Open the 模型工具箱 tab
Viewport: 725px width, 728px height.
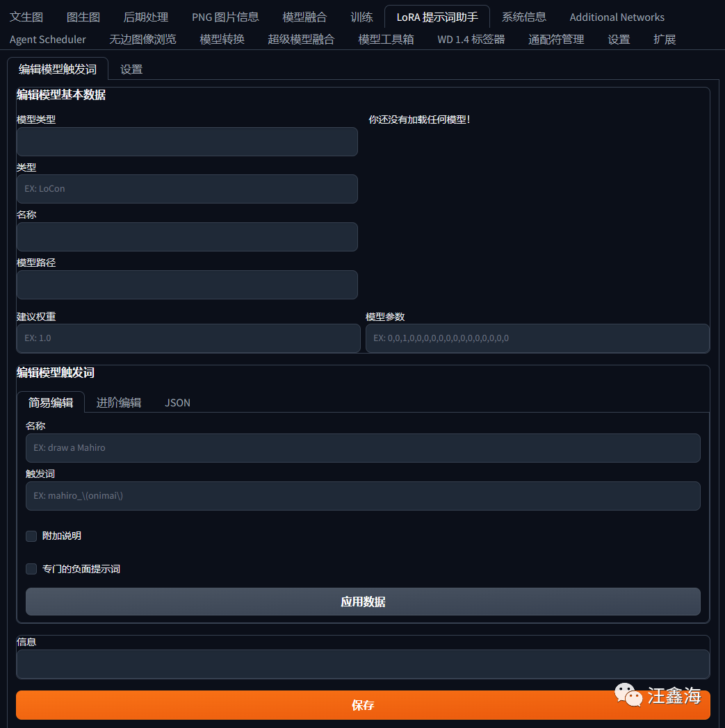click(x=386, y=40)
